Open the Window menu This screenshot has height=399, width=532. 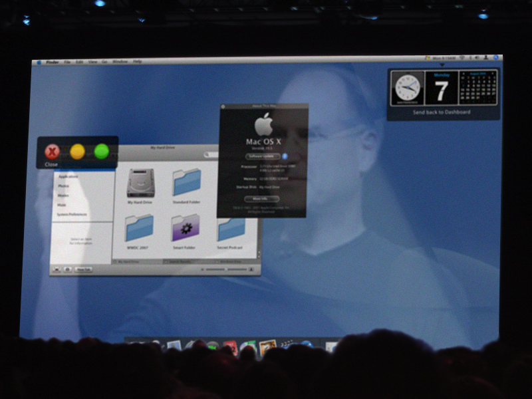[x=120, y=61]
